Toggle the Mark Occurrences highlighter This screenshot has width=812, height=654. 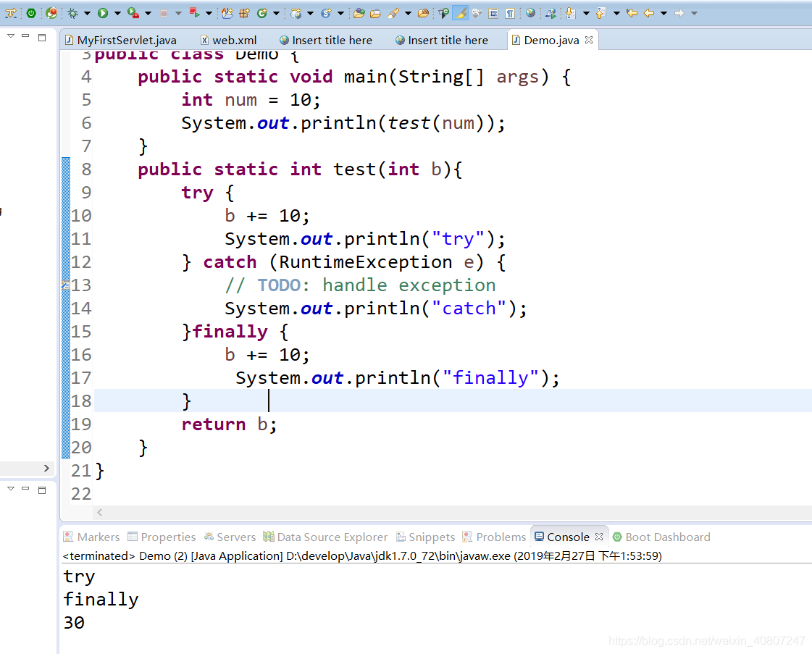[460, 12]
